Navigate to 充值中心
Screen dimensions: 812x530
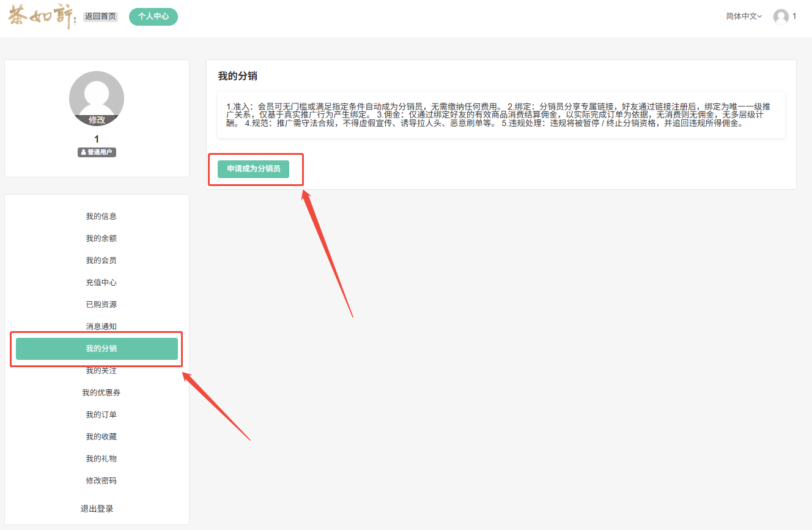[x=101, y=283]
